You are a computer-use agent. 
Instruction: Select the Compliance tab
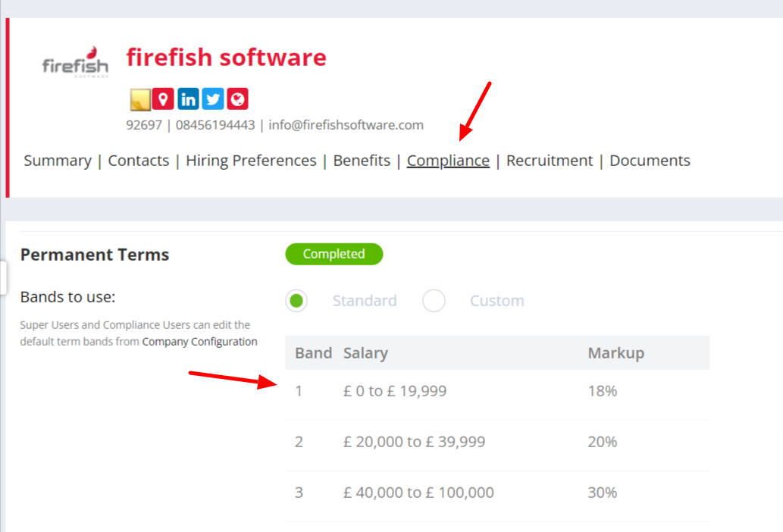(449, 161)
